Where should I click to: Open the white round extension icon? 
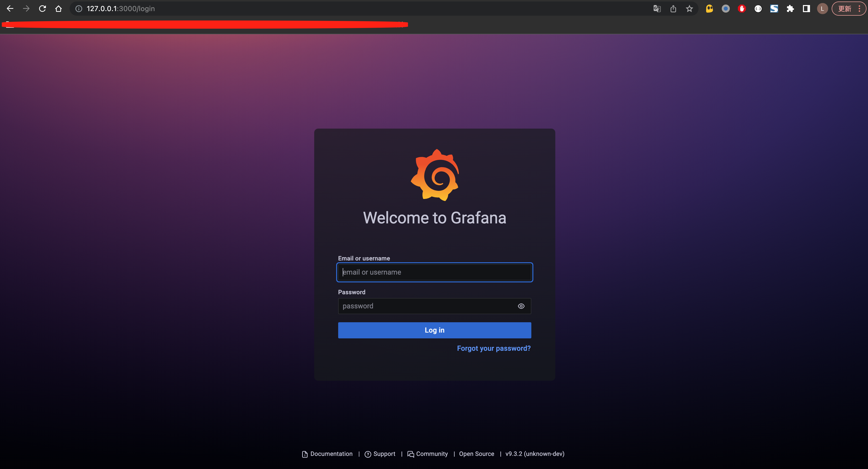tap(758, 9)
